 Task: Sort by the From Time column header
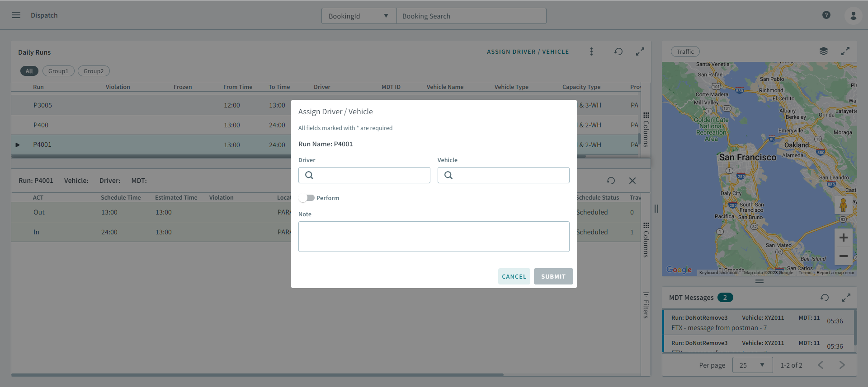(x=238, y=87)
